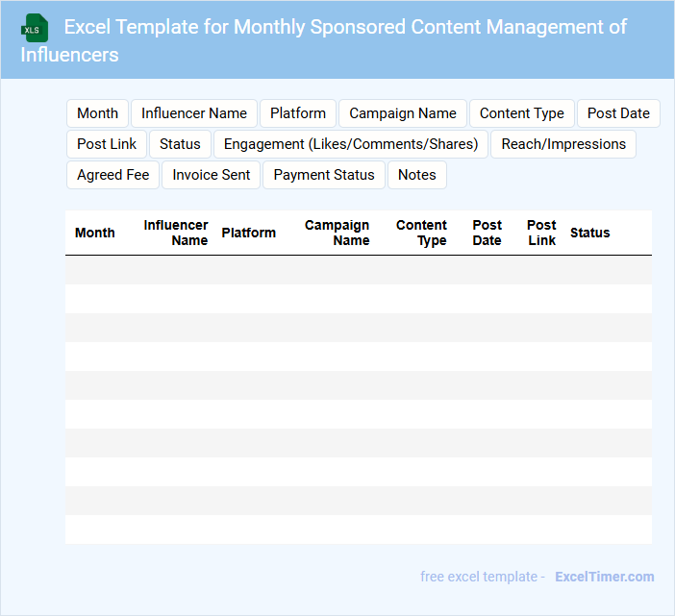Image resolution: width=675 pixels, height=616 pixels.
Task: Select Engagement (Likes/Comments/Shares) tag
Action: [x=351, y=144]
